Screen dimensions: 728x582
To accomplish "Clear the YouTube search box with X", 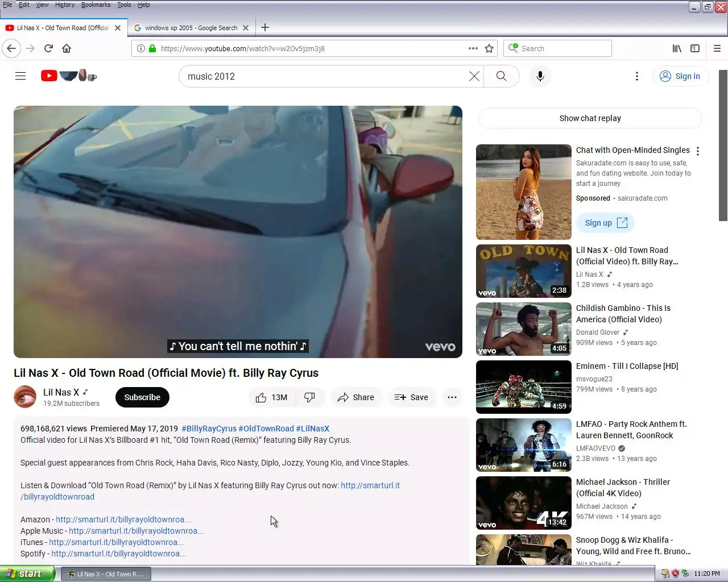I will tap(474, 76).
